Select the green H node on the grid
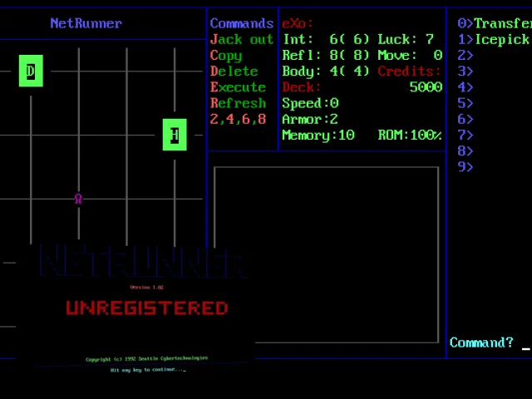The image size is (532, 399). point(175,135)
